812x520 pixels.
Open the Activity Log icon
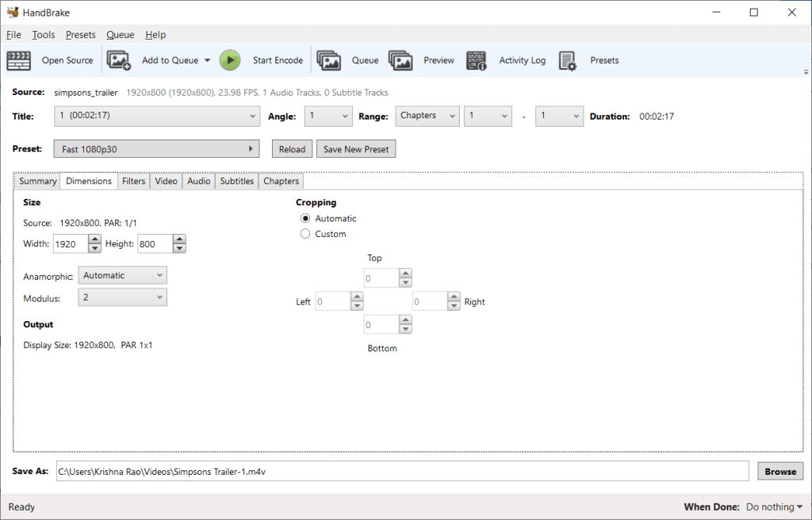[477, 60]
